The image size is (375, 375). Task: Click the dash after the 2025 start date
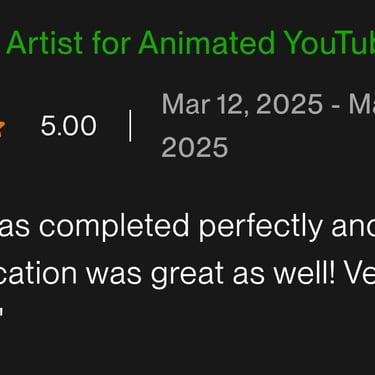(336, 107)
